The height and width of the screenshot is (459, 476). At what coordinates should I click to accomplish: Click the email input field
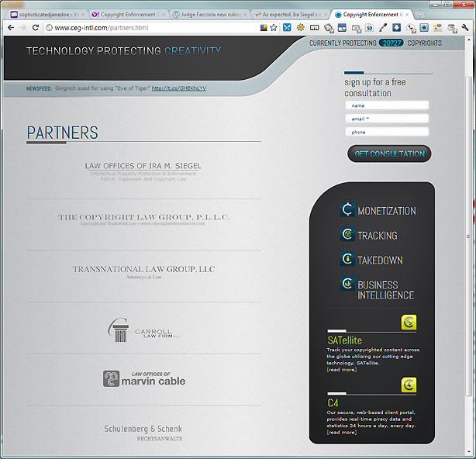(x=387, y=119)
